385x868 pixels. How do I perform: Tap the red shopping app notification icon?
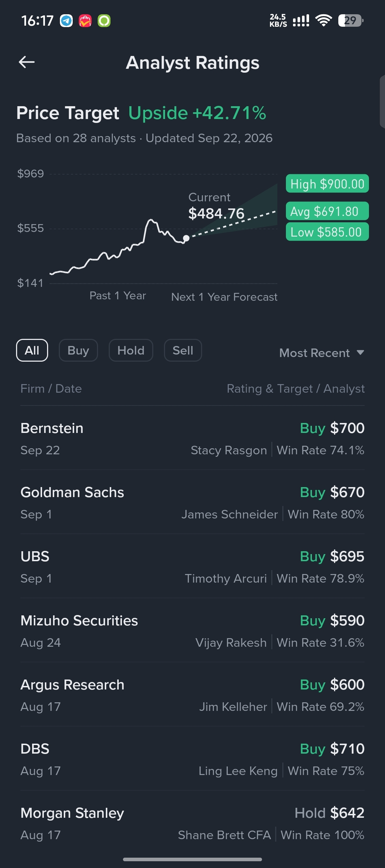point(85,21)
